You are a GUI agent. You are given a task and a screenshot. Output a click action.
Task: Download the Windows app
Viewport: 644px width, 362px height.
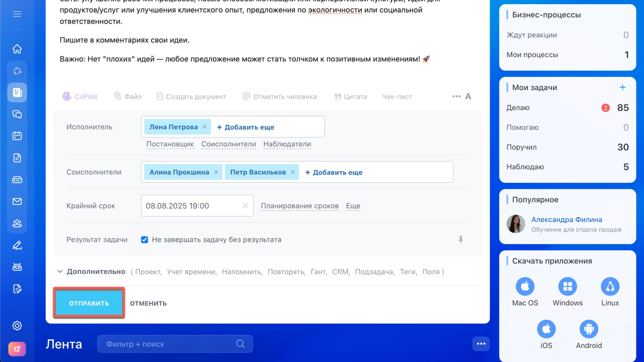[568, 292]
